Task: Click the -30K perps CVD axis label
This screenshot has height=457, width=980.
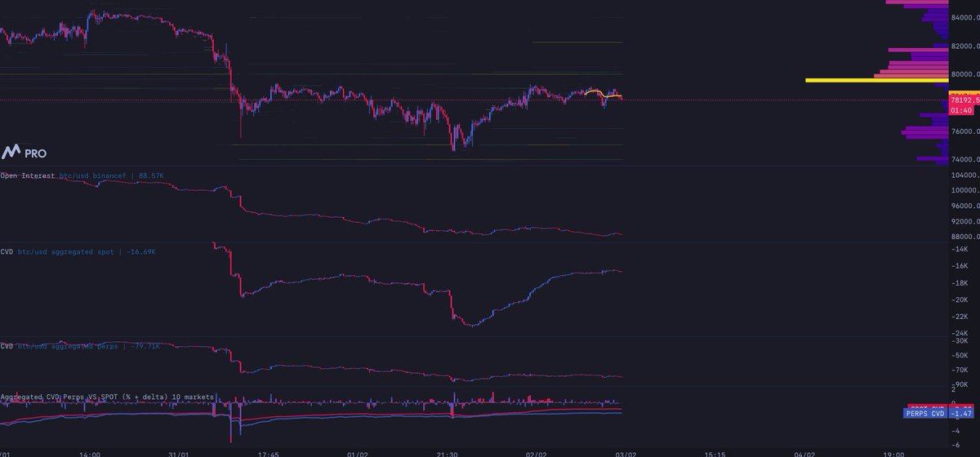Action: coord(960,341)
